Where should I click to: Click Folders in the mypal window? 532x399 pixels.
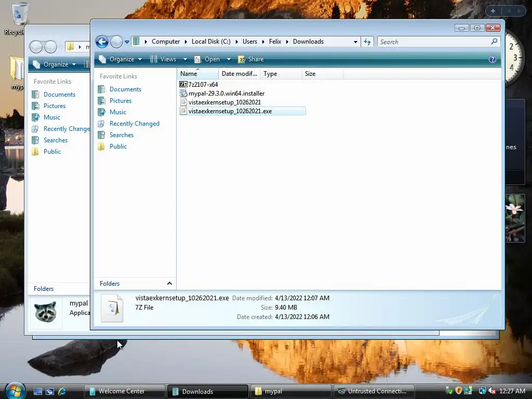point(44,289)
